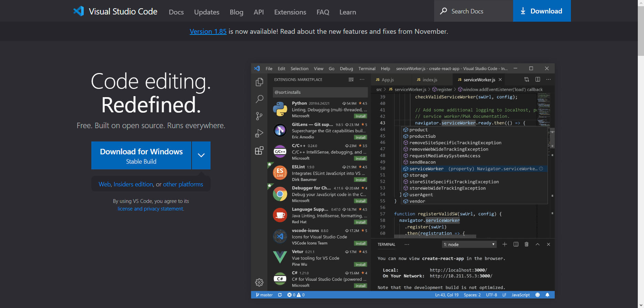The height and width of the screenshot is (308, 644).
Task: Open the Extensions nav menu item
Action: tap(290, 12)
